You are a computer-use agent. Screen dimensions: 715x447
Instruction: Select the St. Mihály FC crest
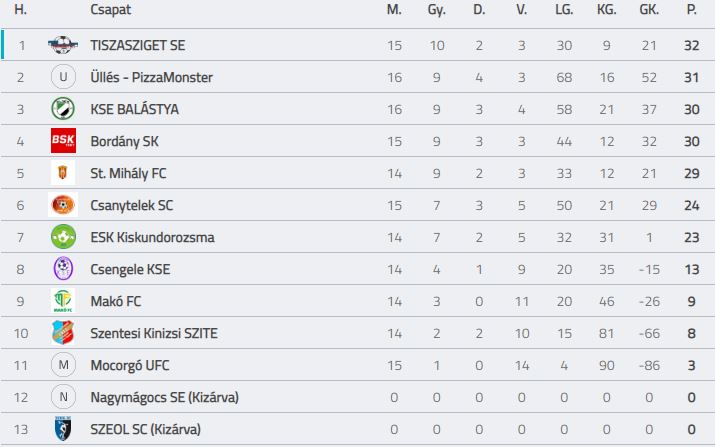(x=63, y=173)
